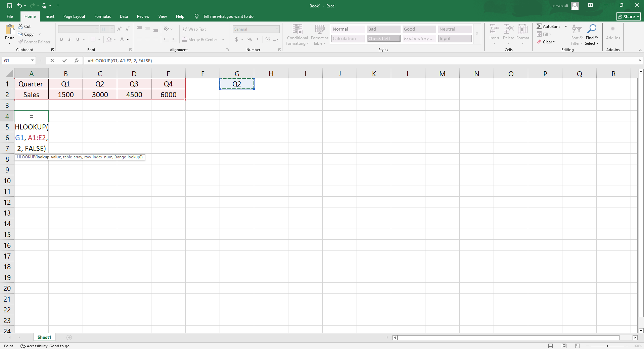Click the Format Painter brush
The height and width of the screenshot is (349, 644).
[x=21, y=42]
